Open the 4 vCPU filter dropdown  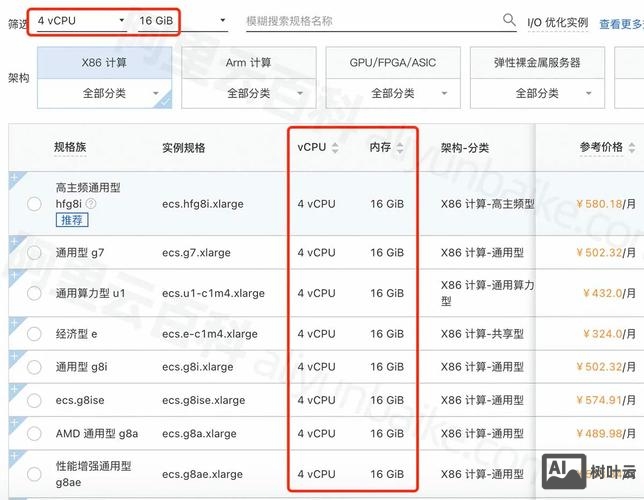pos(81,21)
